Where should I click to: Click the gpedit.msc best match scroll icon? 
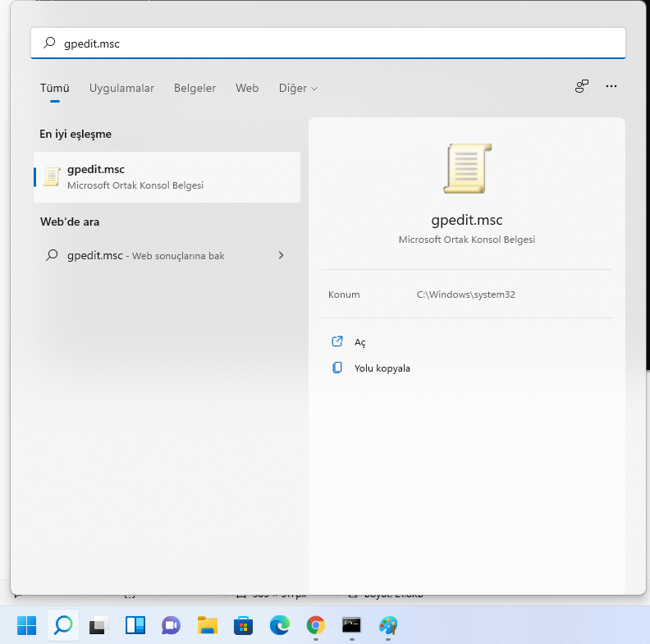52,177
